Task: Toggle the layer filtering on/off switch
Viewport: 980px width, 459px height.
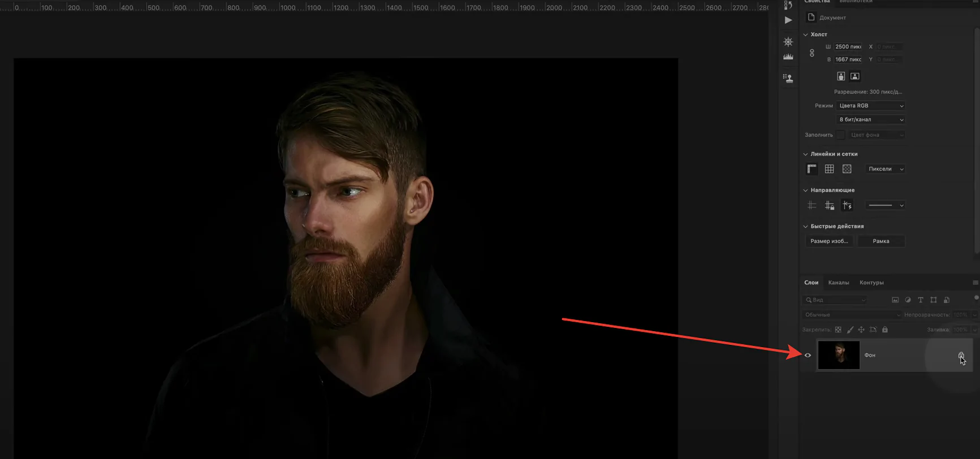Action: (x=977, y=298)
